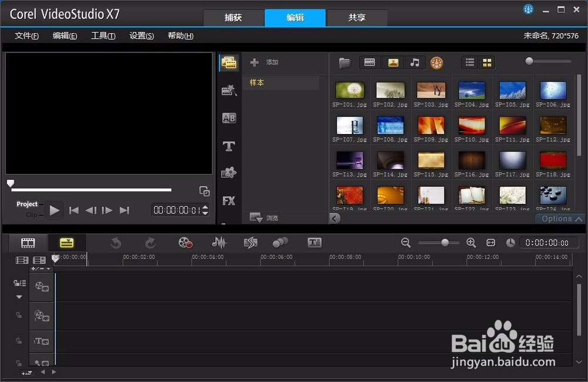Open the 帮助(H) menu
The image size is (588, 382).
[181, 36]
